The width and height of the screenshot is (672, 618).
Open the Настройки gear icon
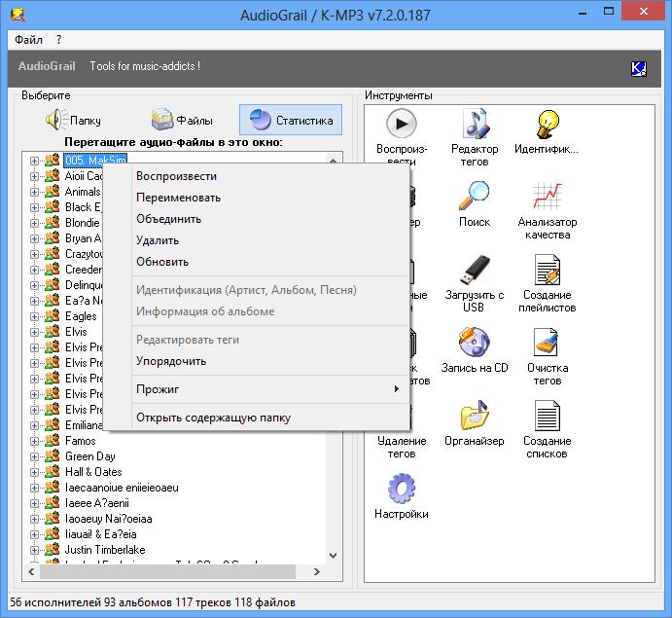[401, 488]
